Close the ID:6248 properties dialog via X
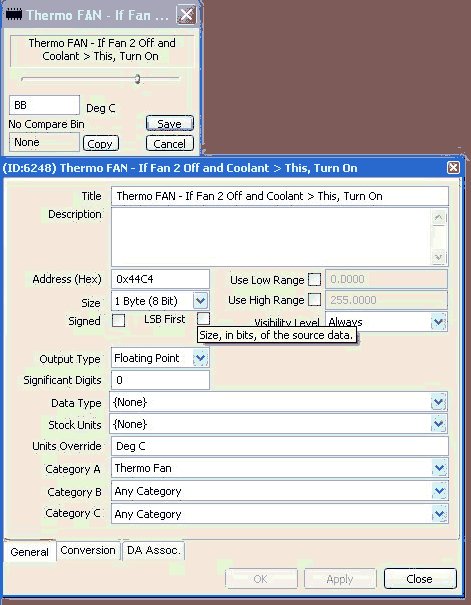The height and width of the screenshot is (605, 471). (453, 167)
